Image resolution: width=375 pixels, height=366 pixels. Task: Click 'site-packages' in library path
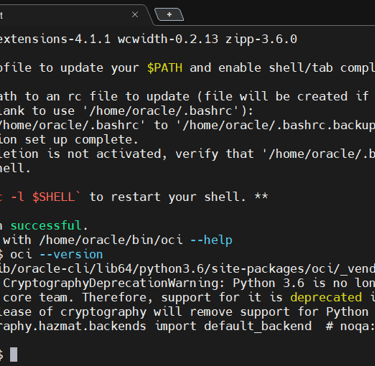258,269
